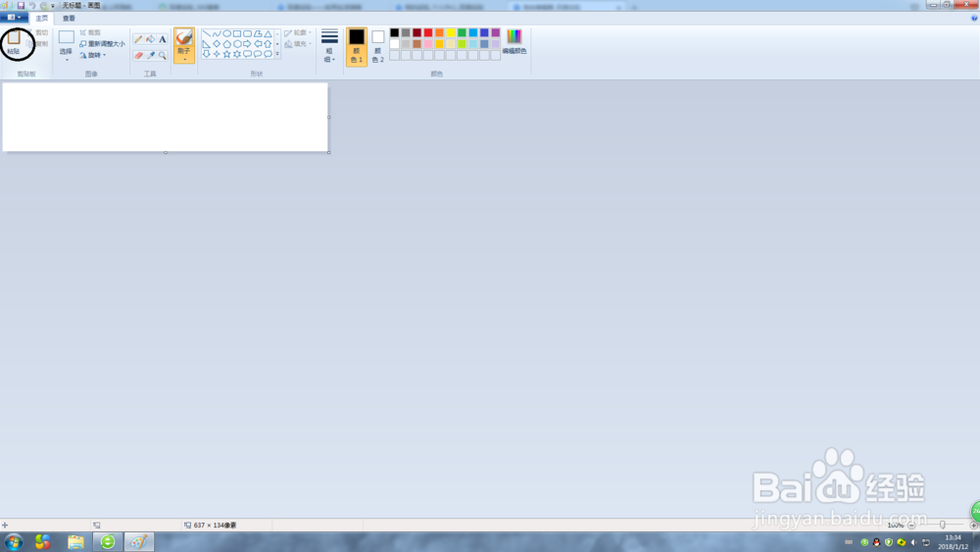The width and height of the screenshot is (980, 552).
Task: Pick the Five-point star shape
Action: 227,54
